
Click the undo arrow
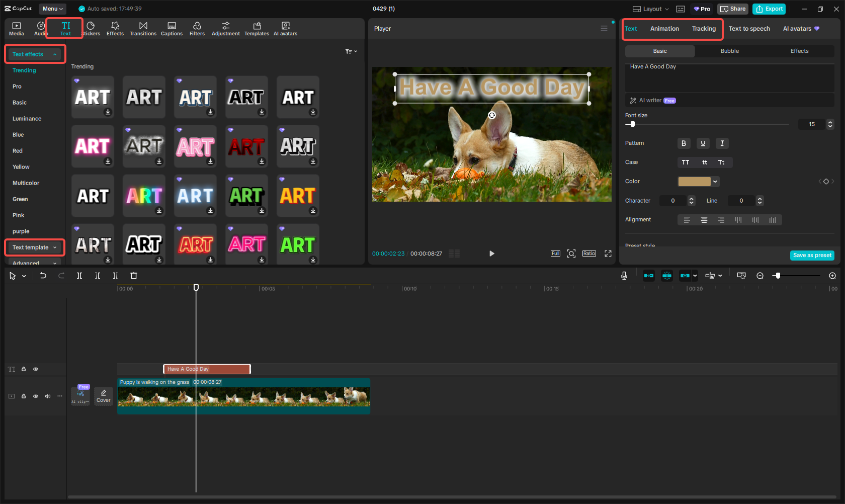click(43, 276)
